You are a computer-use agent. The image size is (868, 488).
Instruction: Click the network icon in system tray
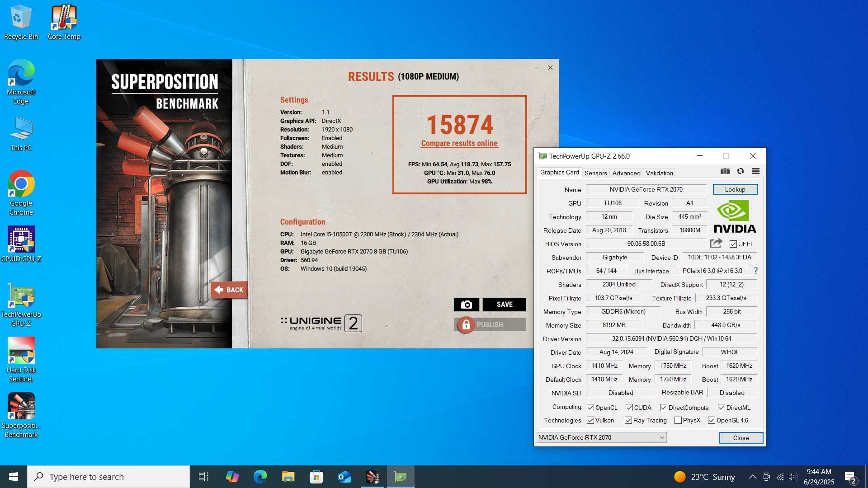[780, 477]
